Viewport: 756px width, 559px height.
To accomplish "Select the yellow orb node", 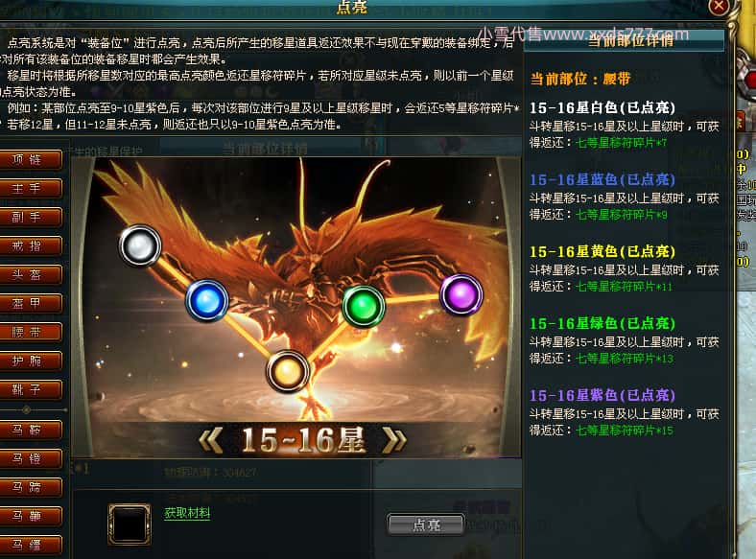I will tap(288, 371).
